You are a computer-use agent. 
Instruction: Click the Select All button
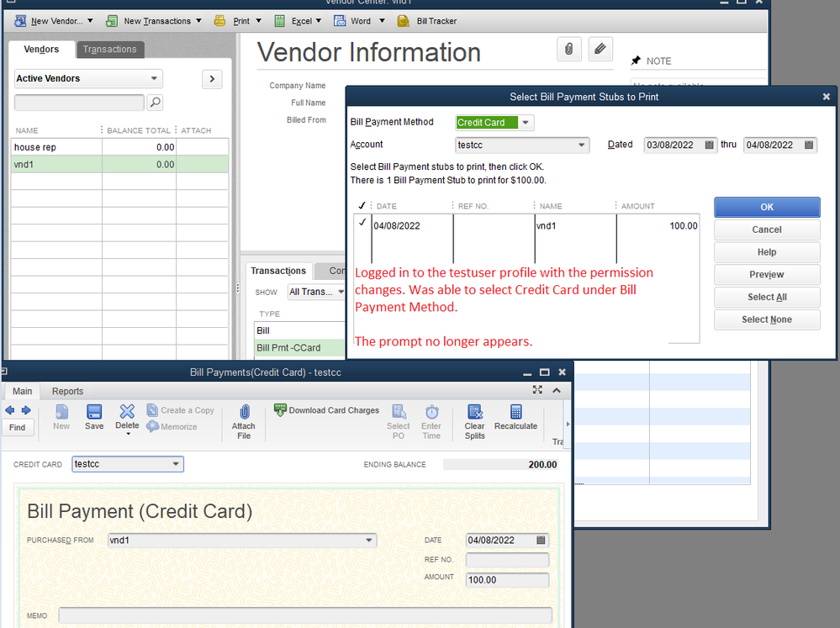767,297
